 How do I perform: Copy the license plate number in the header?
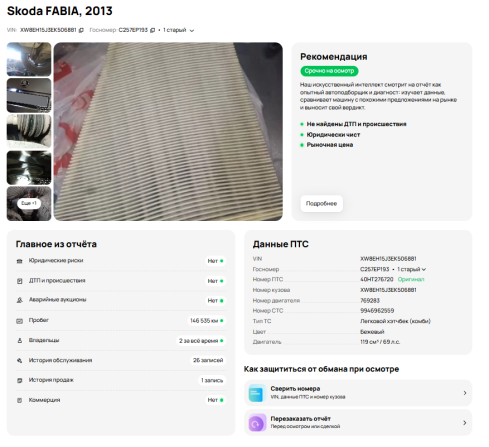[153, 30]
